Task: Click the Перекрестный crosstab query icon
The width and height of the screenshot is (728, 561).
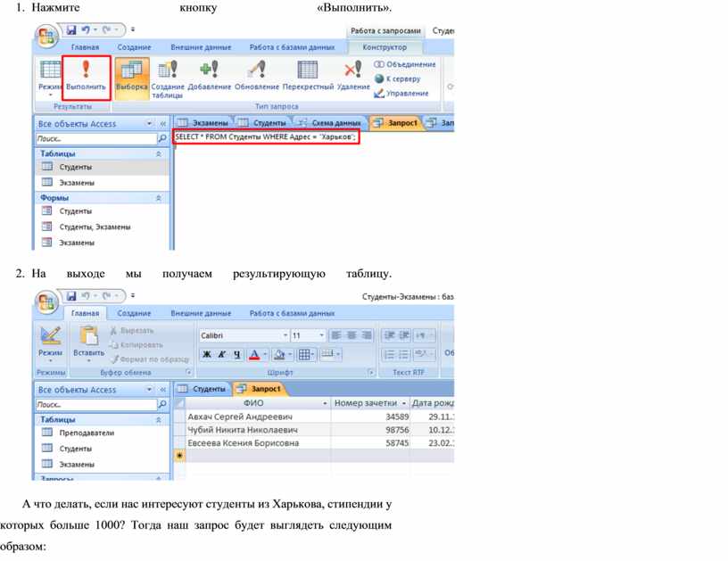Action: pyautogui.click(x=308, y=75)
